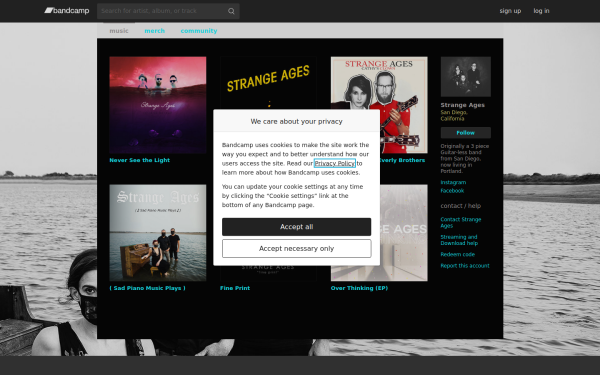Open the Sad Piano Music Plays album cover
Viewport: 600px width, 375px height.
tap(158, 233)
